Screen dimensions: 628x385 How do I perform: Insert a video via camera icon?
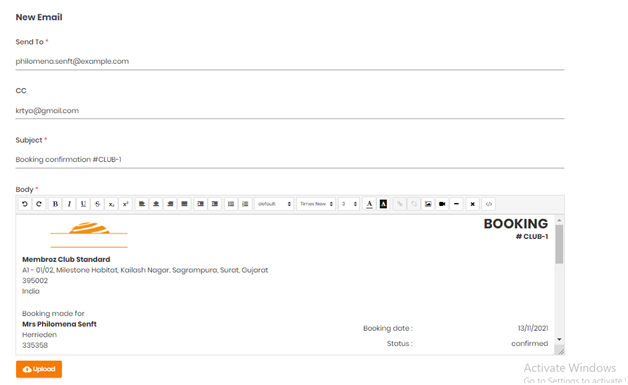tap(442, 204)
